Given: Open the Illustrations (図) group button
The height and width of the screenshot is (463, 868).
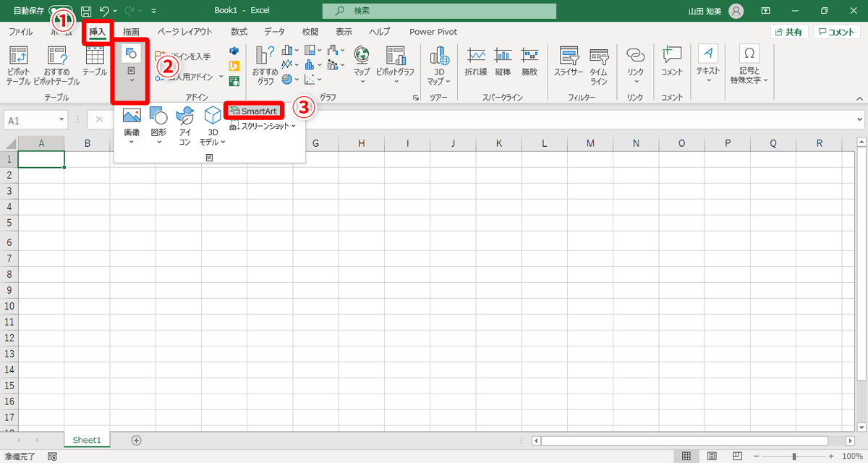Looking at the screenshot, I should click(131, 71).
